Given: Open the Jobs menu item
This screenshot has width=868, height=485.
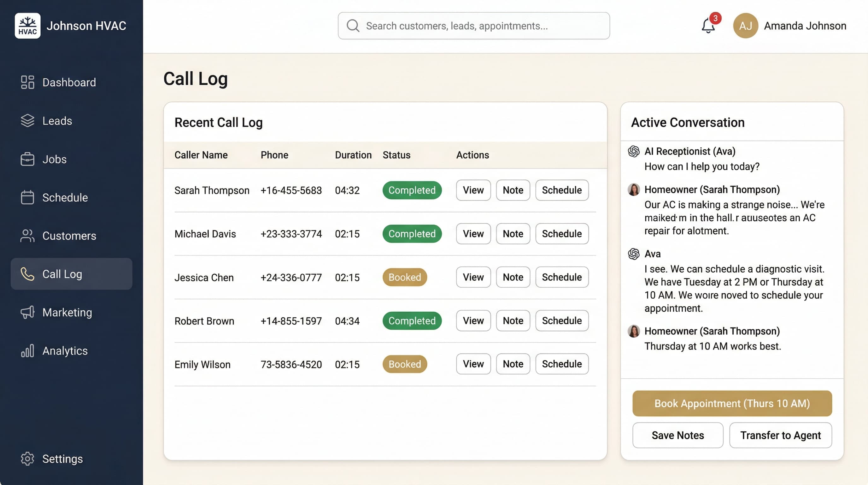Looking at the screenshot, I should tap(54, 159).
